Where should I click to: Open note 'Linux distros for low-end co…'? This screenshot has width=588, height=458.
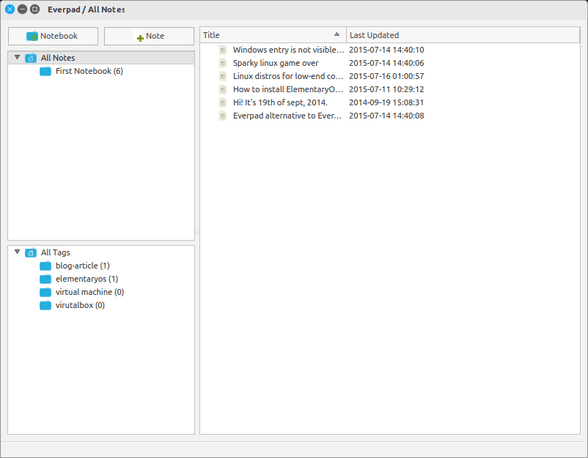click(288, 76)
